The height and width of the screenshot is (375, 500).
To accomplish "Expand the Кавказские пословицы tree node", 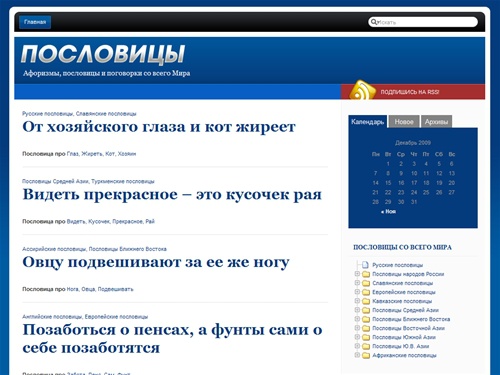I will pyautogui.click(x=357, y=301).
